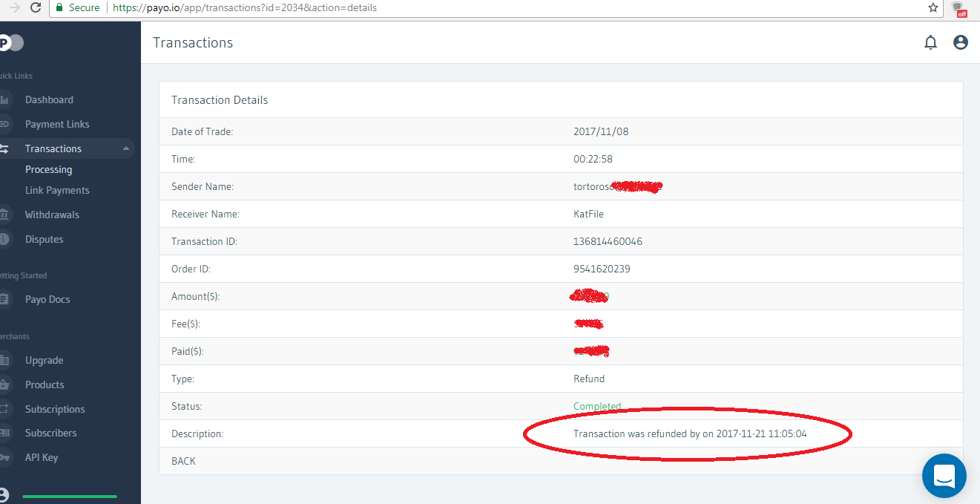Open Link Payments submenu item
The height and width of the screenshot is (504, 980).
(57, 190)
